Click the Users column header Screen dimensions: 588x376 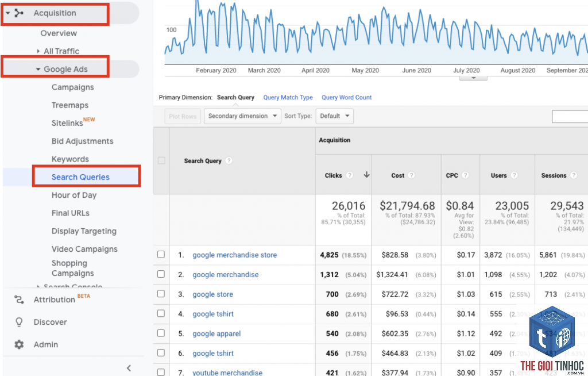coord(499,175)
